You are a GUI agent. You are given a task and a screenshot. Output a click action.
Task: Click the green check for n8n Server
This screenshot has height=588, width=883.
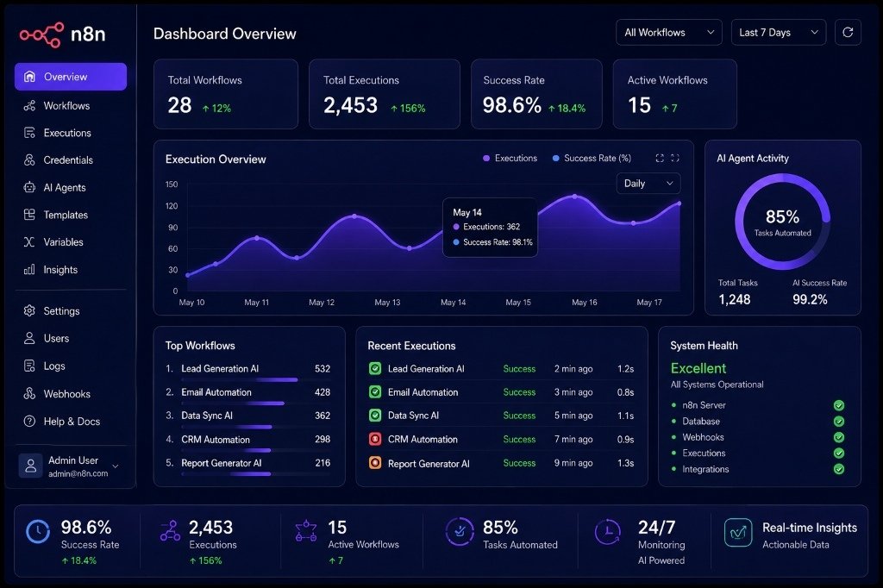tap(839, 405)
